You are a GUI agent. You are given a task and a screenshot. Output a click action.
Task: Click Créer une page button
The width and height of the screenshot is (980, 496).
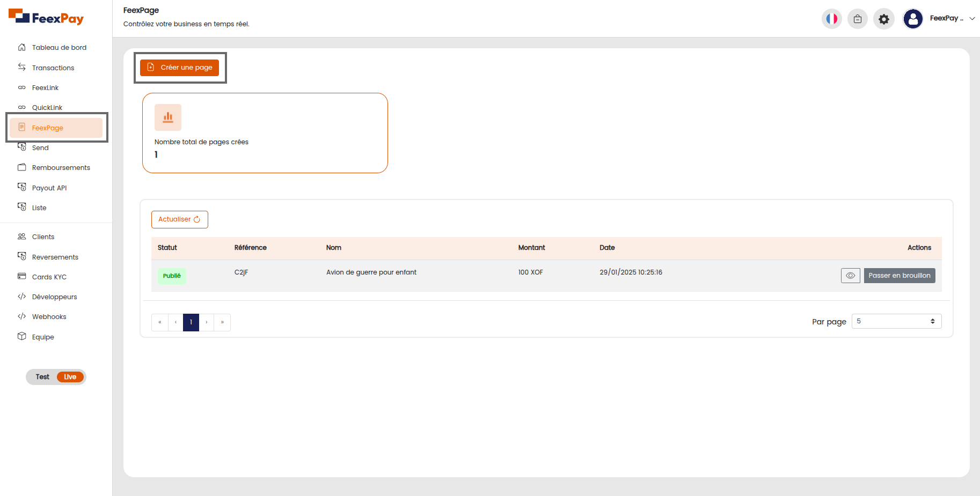coord(179,68)
